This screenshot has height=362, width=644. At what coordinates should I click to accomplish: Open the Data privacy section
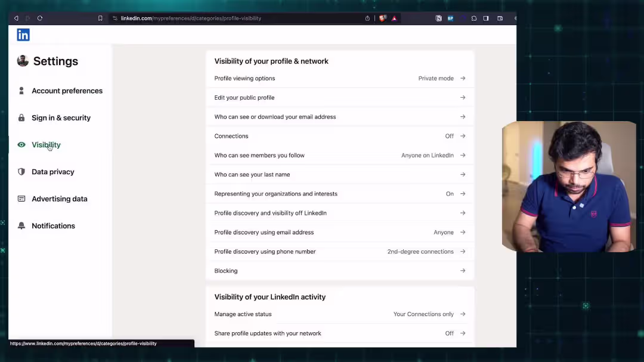pos(46,172)
